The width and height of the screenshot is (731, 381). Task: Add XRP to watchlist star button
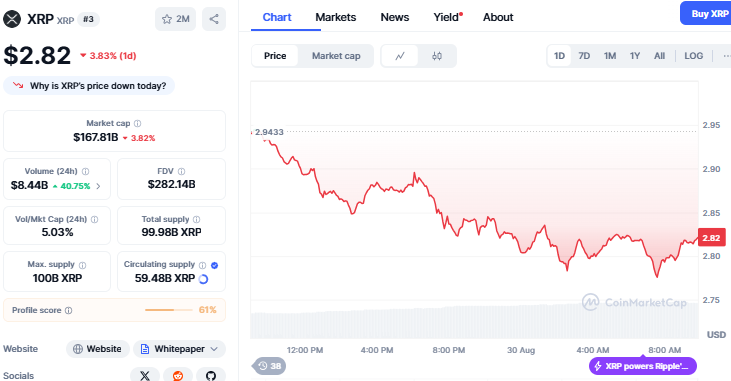(175, 19)
